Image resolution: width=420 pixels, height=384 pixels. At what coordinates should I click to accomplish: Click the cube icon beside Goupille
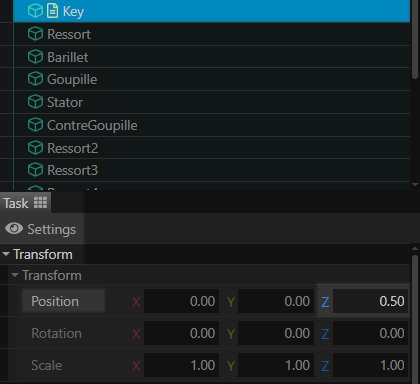35,79
